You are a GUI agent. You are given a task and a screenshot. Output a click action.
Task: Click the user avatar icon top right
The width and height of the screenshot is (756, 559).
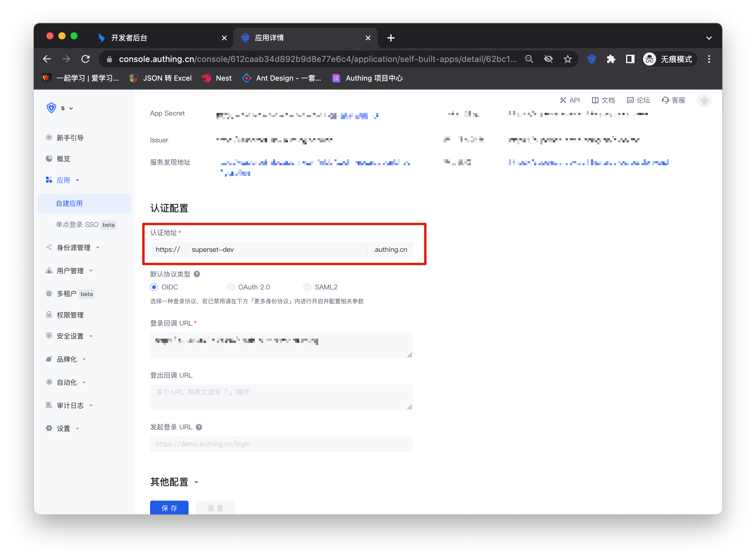704,100
